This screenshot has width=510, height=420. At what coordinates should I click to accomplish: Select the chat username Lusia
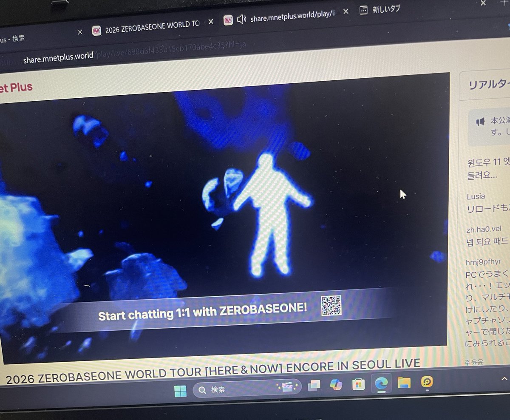[475, 196]
